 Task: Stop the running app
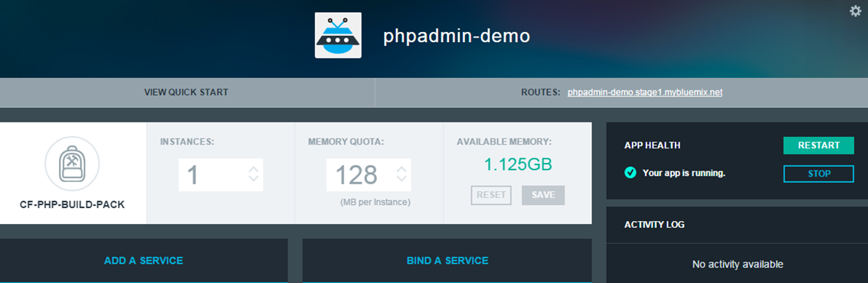[x=819, y=174]
